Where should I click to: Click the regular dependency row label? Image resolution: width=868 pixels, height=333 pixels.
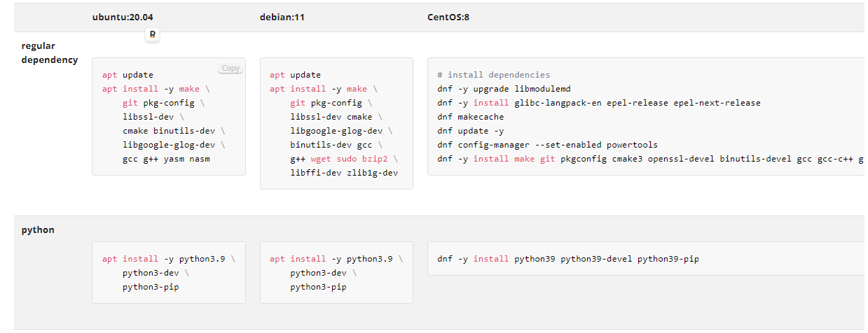point(49,52)
